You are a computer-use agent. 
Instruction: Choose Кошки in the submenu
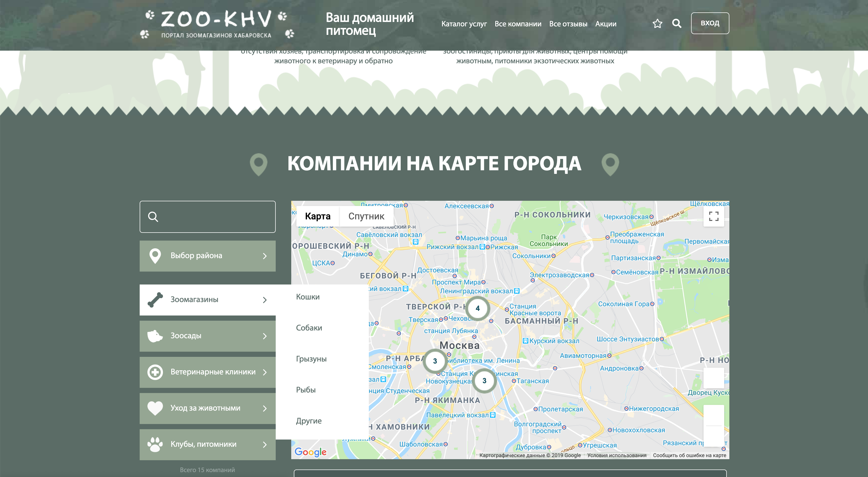308,297
